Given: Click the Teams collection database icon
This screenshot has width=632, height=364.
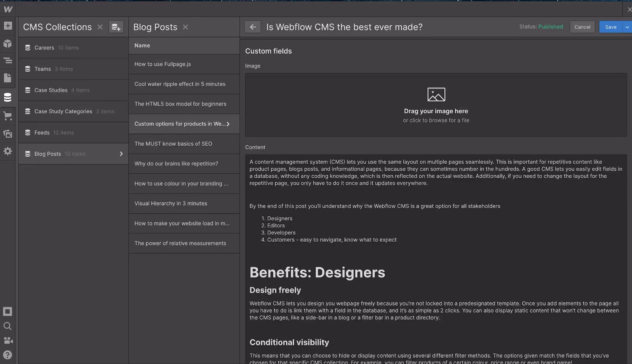Looking at the screenshot, I should coord(28,69).
